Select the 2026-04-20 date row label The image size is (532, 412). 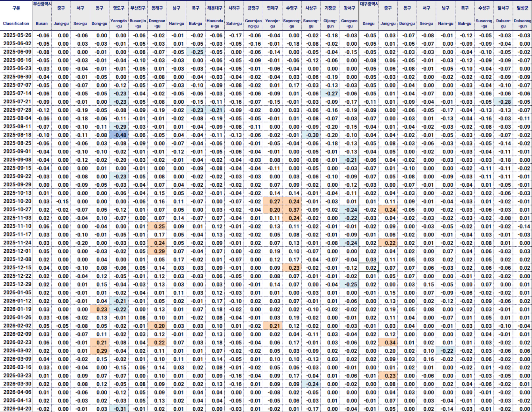(17, 409)
